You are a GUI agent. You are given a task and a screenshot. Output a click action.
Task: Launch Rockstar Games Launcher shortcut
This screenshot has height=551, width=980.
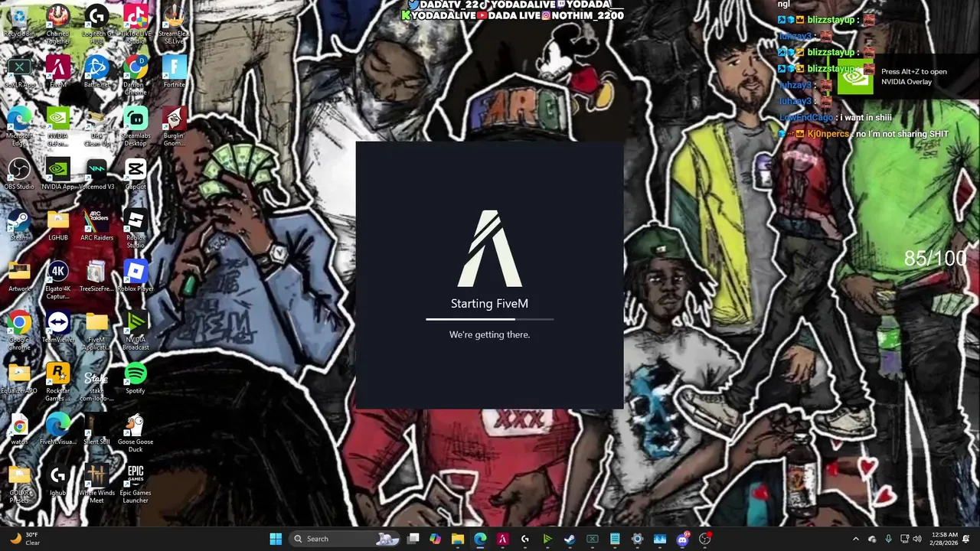pos(58,382)
